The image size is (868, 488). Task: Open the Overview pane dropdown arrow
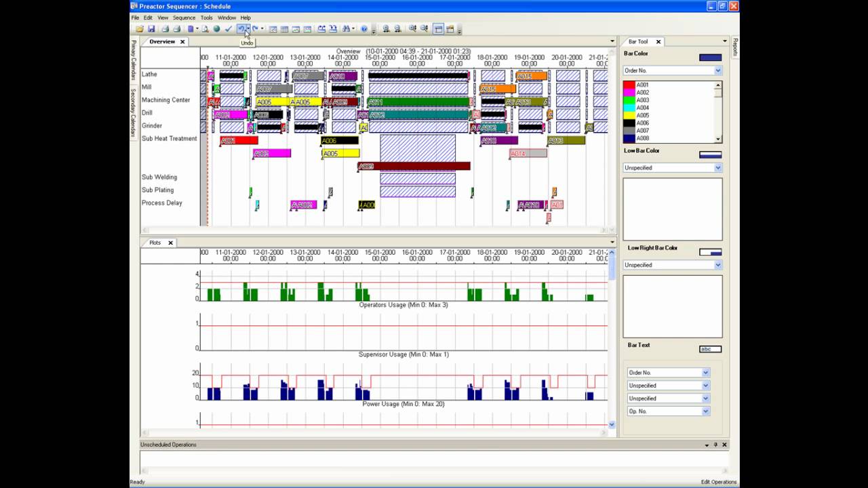pyautogui.click(x=612, y=42)
